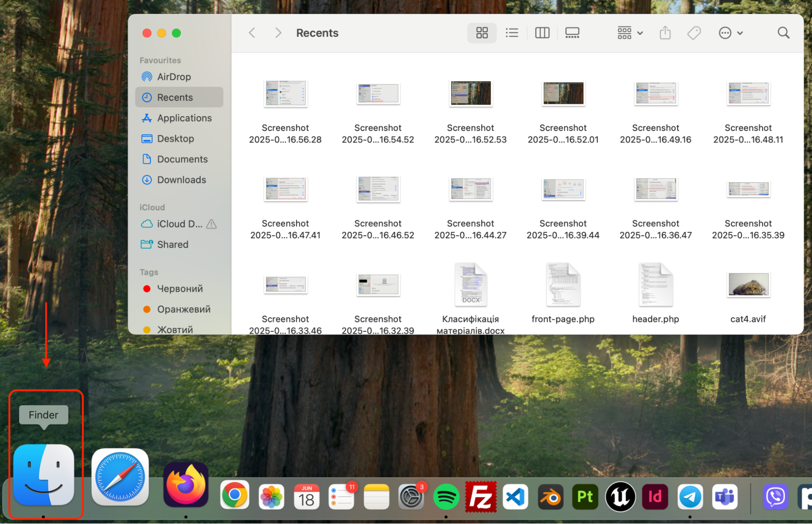Switch to icon view in the toolbar
The width and height of the screenshot is (812, 524).
[x=482, y=33]
